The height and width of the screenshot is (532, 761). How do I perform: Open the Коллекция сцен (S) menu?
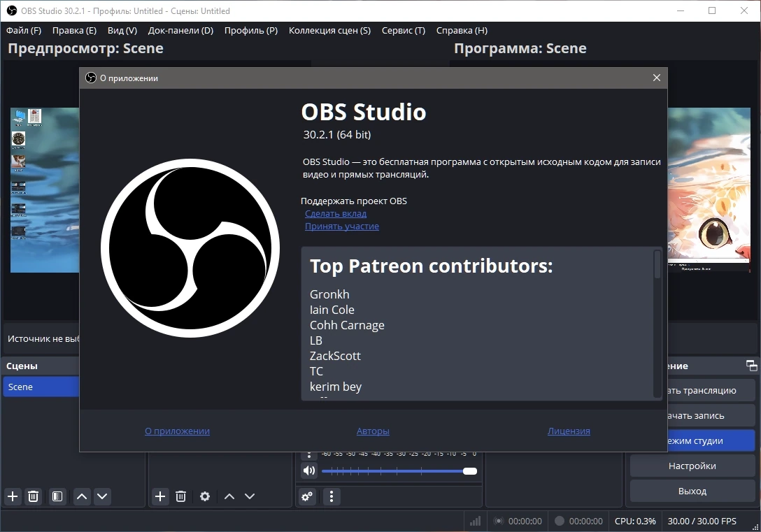pyautogui.click(x=329, y=30)
